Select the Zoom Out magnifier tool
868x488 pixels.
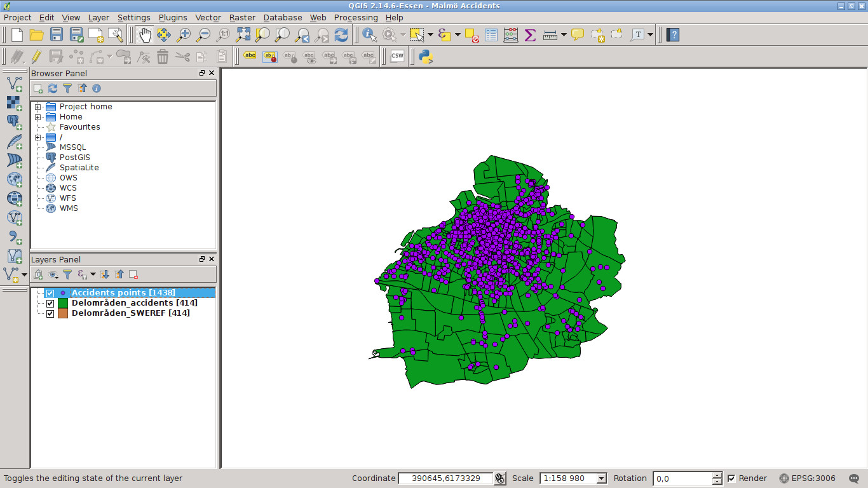click(203, 35)
